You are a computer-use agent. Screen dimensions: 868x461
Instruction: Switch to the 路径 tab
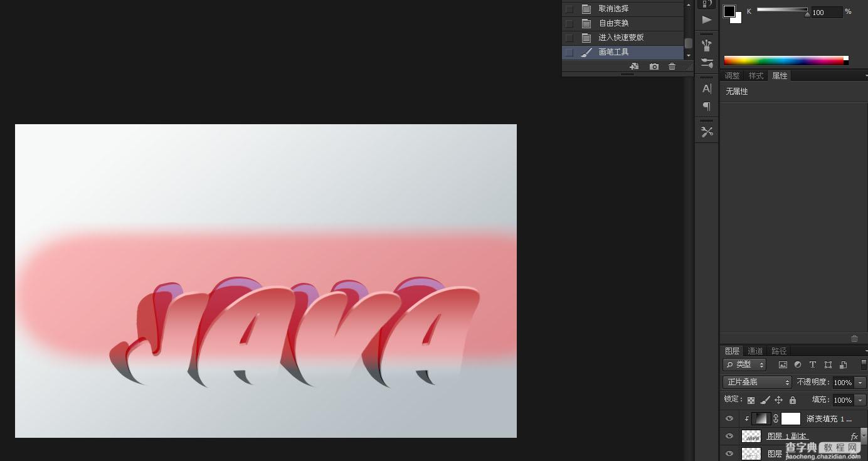(x=779, y=351)
